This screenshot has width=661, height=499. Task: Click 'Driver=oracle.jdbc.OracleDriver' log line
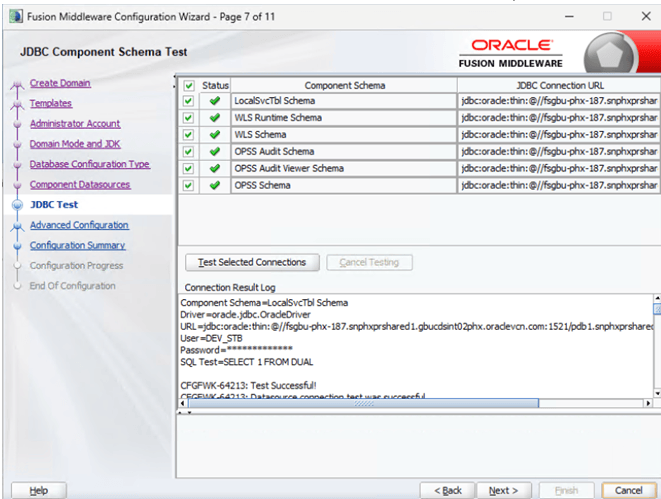[x=245, y=315]
